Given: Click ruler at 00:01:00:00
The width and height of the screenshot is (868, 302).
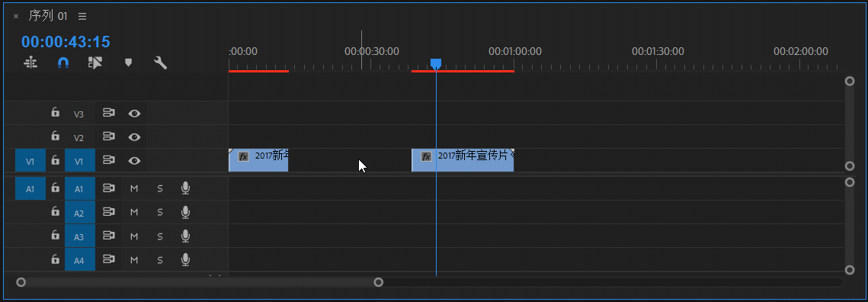Looking at the screenshot, I should [x=515, y=52].
